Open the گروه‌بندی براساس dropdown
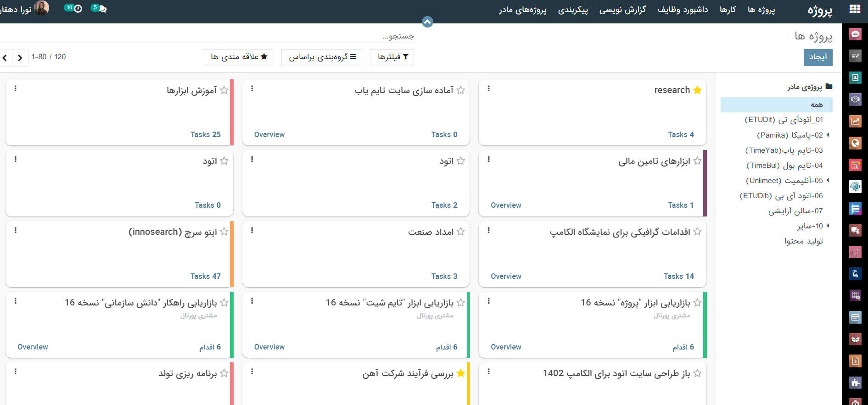 tap(322, 57)
